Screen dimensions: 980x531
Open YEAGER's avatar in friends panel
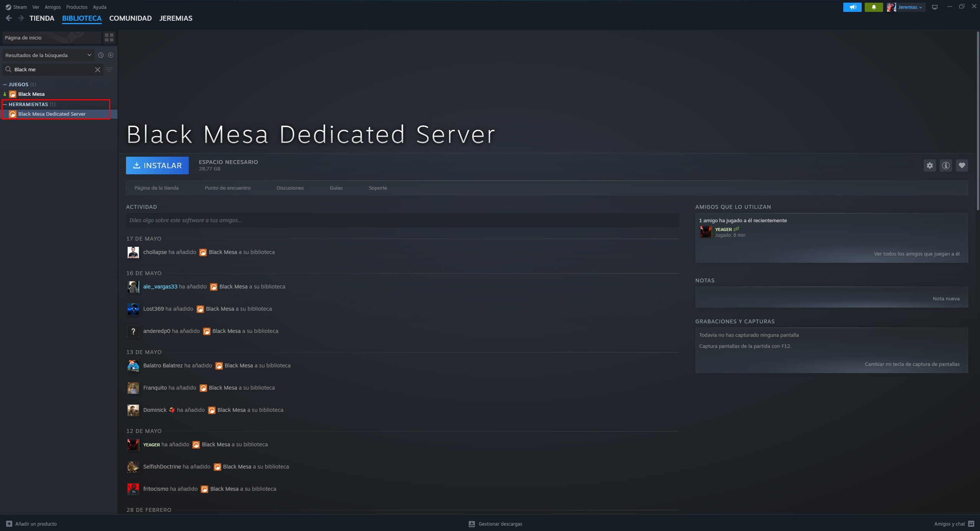(x=706, y=232)
